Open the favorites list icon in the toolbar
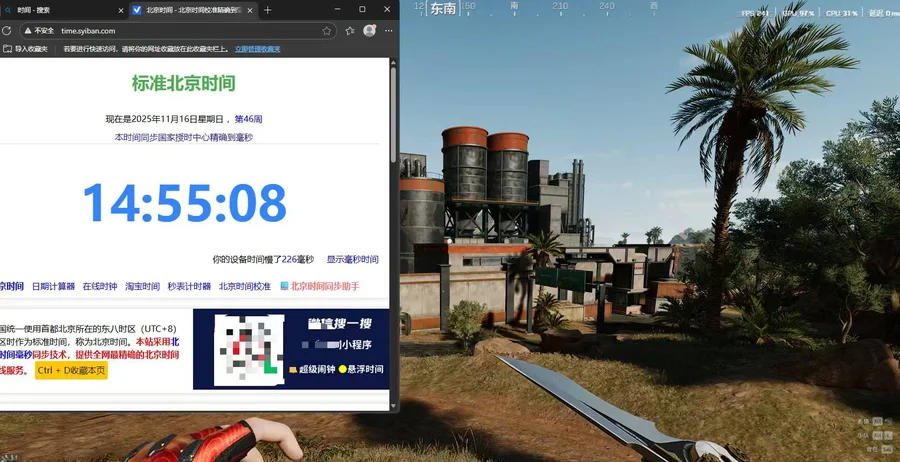Viewport: 900px width, 462px height. (x=349, y=31)
